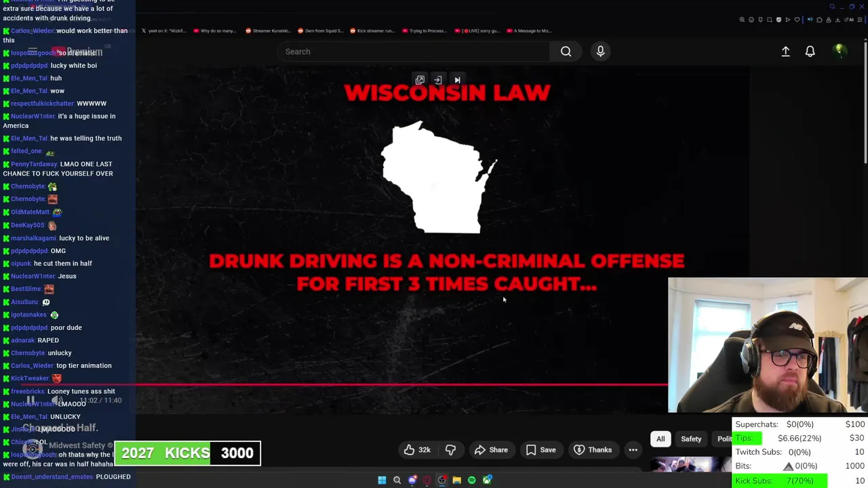Click chat username Doesnt_understand_emotes
The height and width of the screenshot is (488, 868).
point(52,476)
